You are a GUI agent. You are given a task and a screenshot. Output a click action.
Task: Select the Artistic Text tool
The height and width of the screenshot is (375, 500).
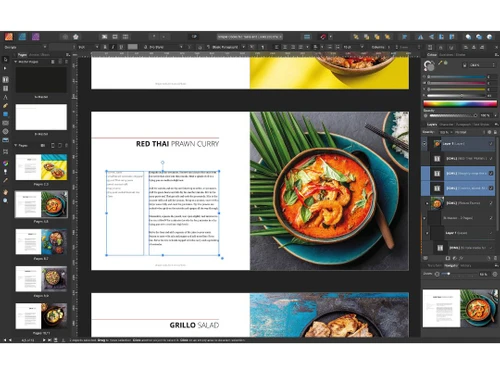point(5,97)
